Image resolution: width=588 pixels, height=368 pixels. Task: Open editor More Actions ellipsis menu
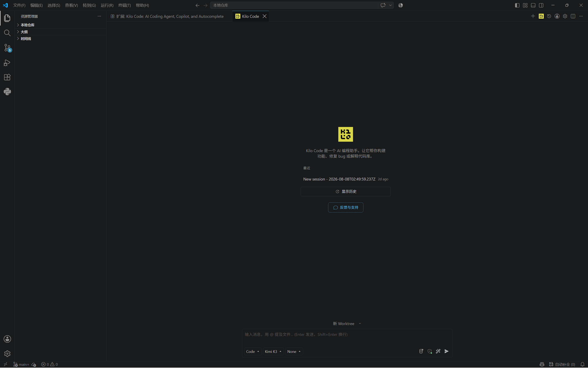(581, 16)
